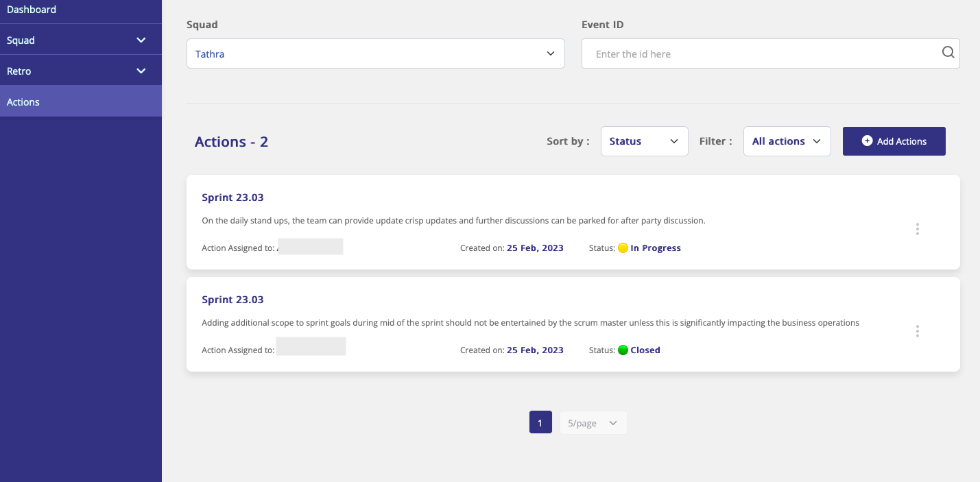Focus the Event ID input field
This screenshot has height=482, width=980.
[761, 54]
